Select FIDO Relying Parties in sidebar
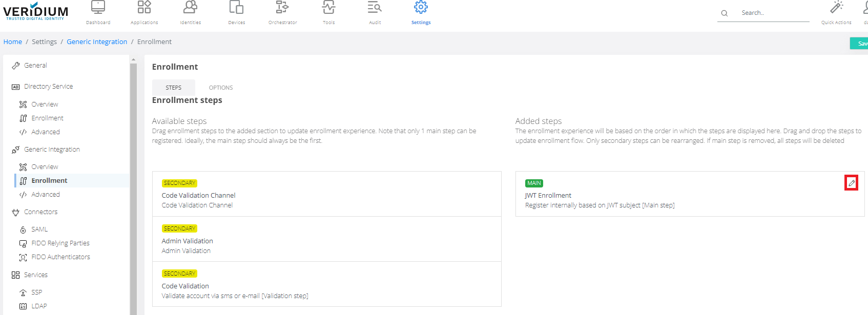868x315 pixels. point(60,243)
